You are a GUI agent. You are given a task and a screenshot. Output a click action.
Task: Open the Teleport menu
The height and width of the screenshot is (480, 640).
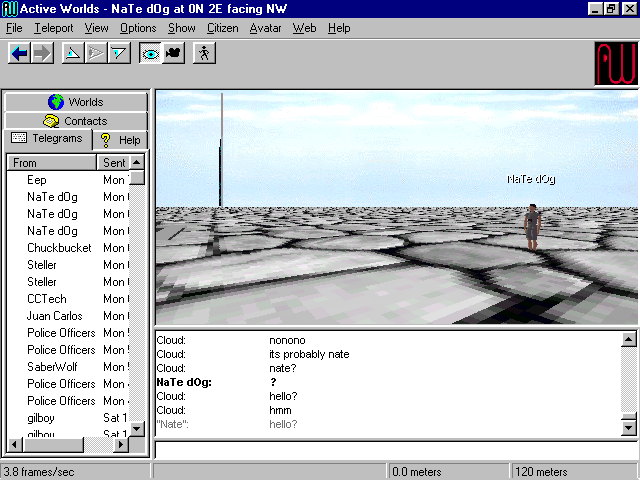coord(53,28)
